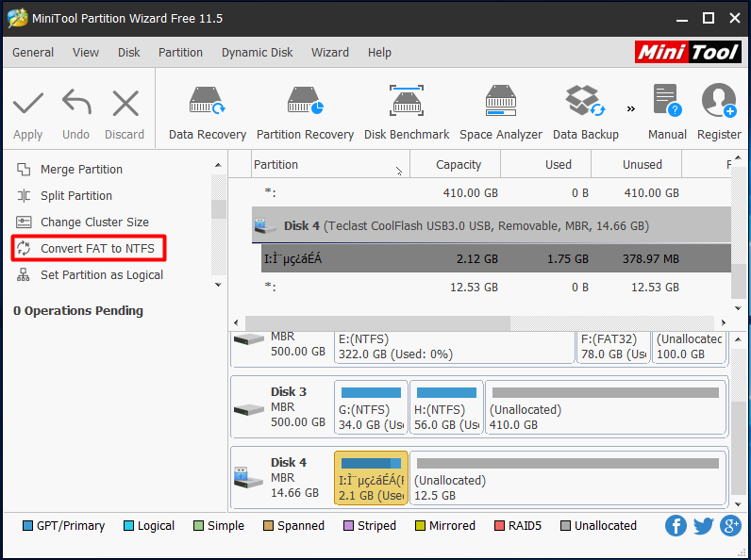The width and height of the screenshot is (751, 560).
Task: Open the Twitter share icon
Action: click(x=703, y=525)
